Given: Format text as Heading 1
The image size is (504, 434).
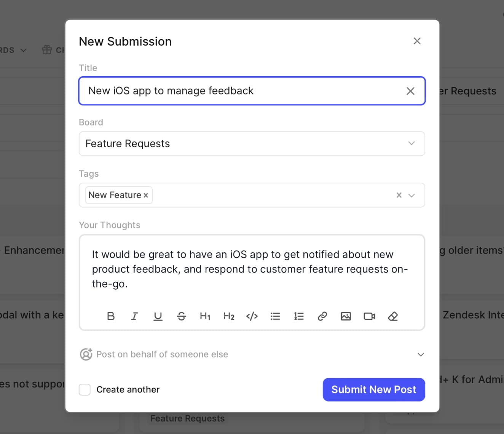Looking at the screenshot, I should point(205,316).
